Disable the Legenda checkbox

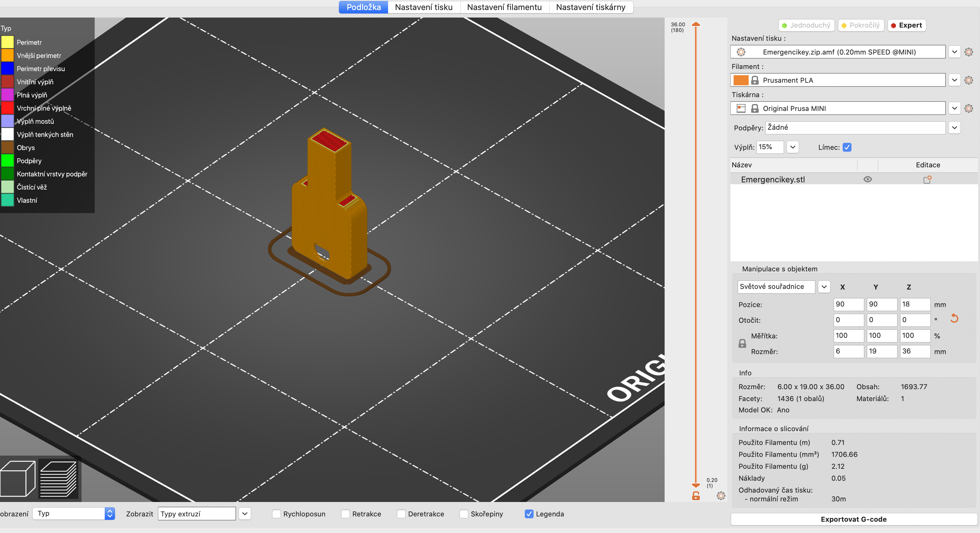tap(529, 514)
